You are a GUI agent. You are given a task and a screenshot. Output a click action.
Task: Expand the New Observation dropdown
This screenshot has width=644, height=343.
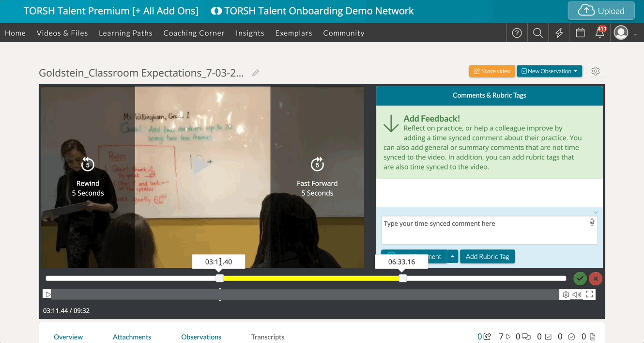coord(549,71)
